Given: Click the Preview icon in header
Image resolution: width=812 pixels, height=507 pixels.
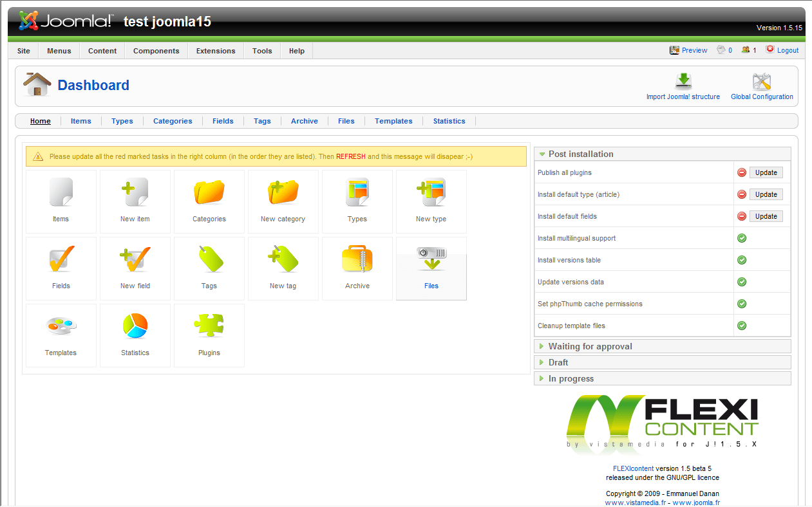Looking at the screenshot, I should (675, 50).
